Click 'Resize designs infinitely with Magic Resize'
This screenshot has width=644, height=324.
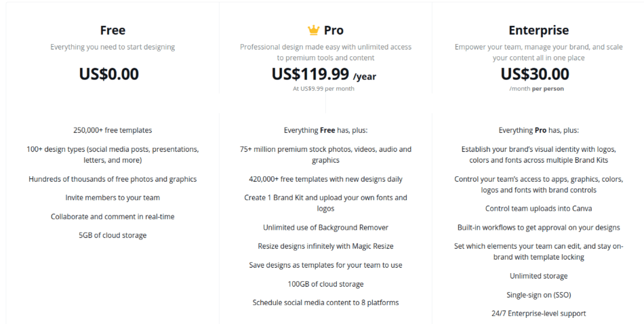tap(325, 246)
